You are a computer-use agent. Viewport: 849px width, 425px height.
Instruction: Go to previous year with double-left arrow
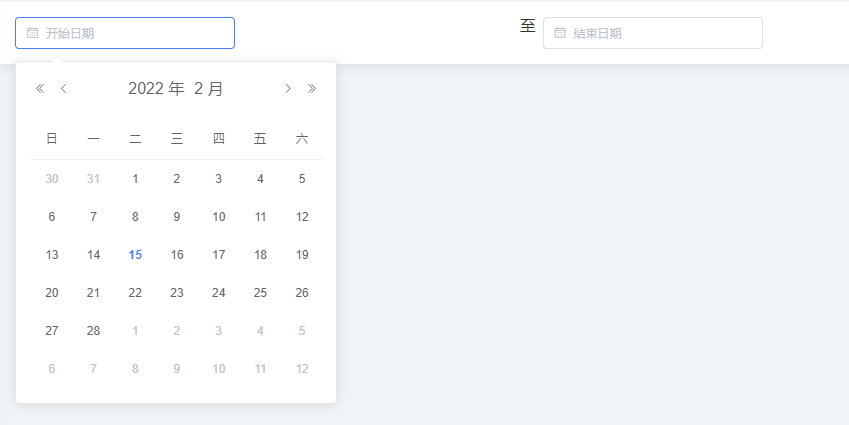[x=40, y=89]
